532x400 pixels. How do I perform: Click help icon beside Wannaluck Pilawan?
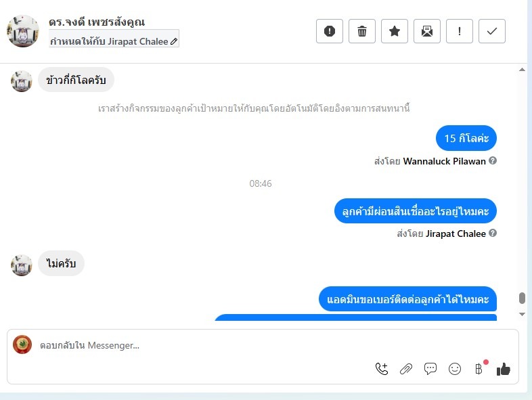point(493,161)
